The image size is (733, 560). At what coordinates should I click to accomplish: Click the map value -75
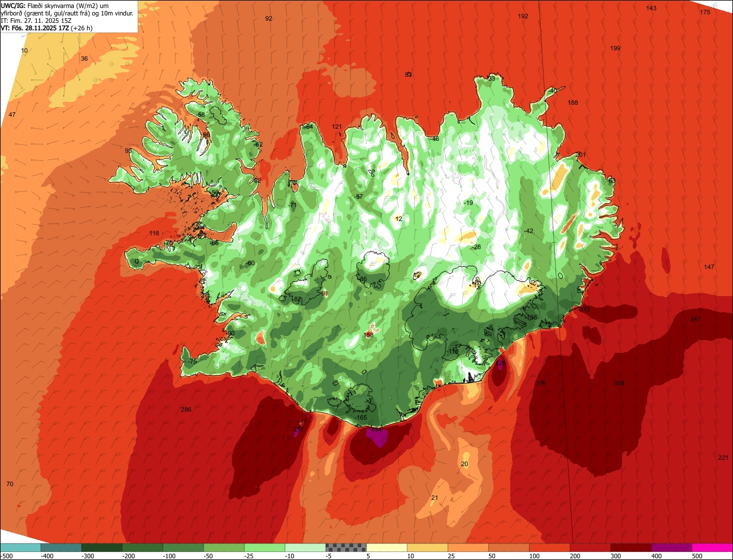[x=192, y=361]
